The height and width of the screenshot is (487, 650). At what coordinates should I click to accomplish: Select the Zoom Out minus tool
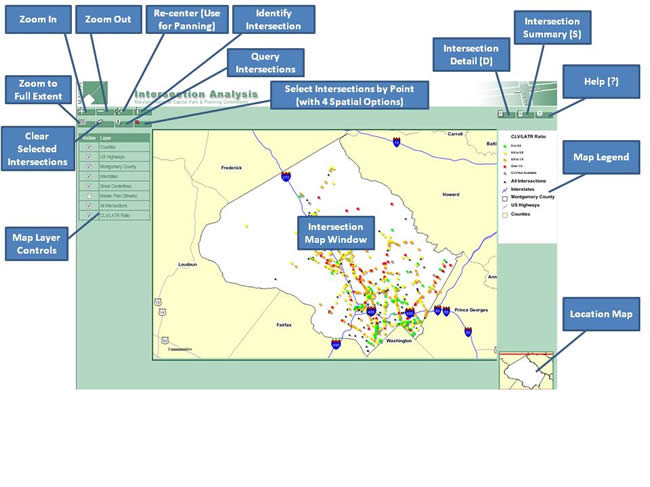104,111
